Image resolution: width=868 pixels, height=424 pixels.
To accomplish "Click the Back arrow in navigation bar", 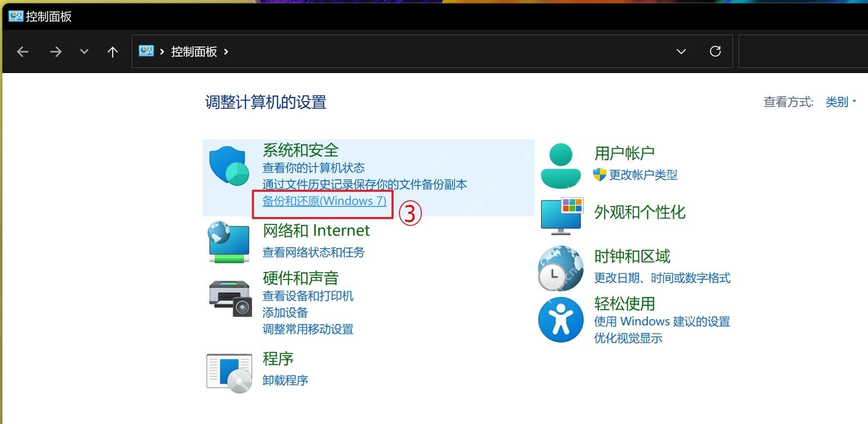I will pyautogui.click(x=23, y=51).
